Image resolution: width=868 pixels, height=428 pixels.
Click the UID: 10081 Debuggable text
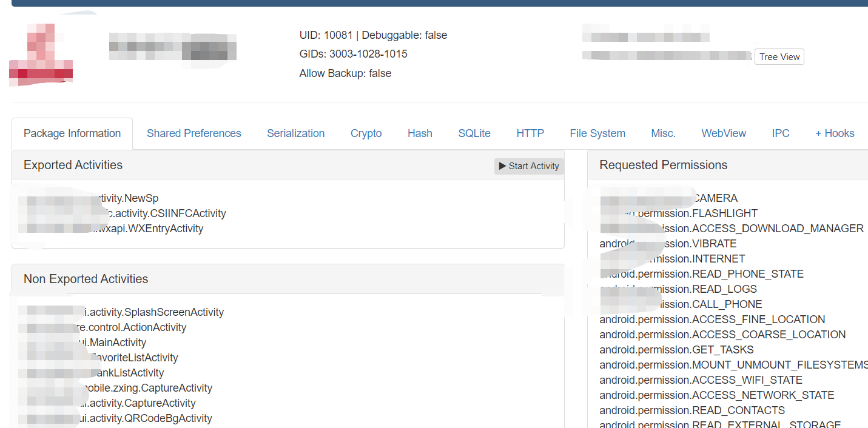(x=373, y=35)
